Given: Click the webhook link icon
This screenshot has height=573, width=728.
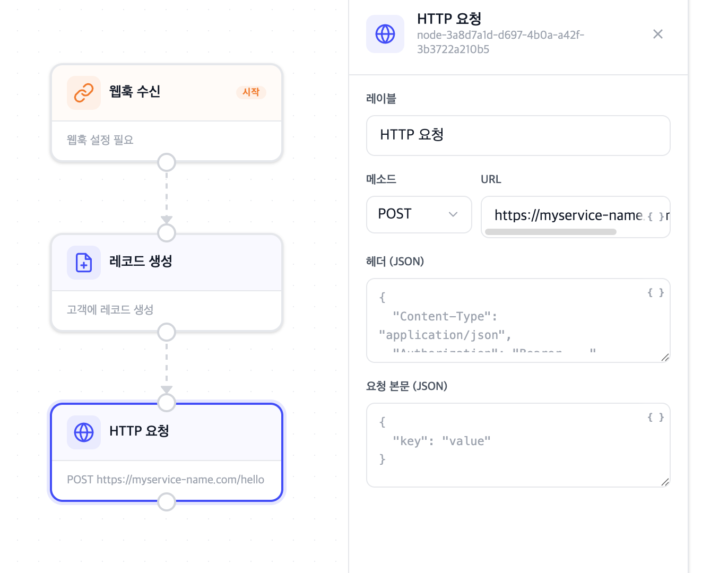Looking at the screenshot, I should coord(84,93).
